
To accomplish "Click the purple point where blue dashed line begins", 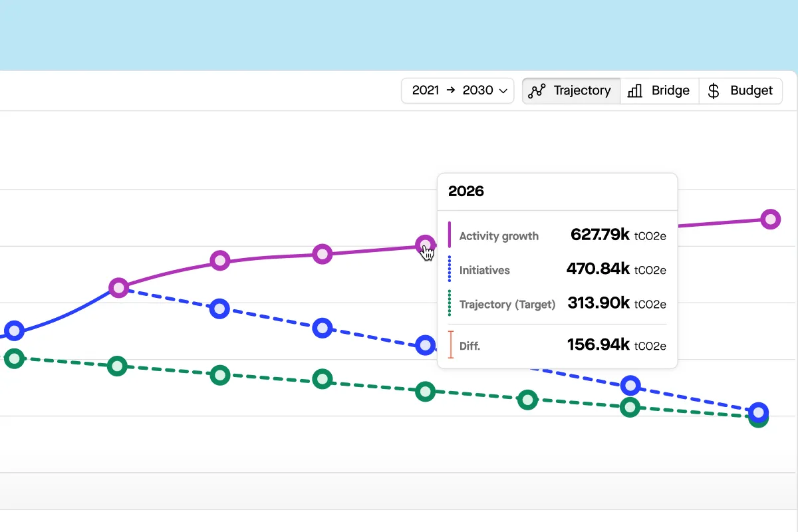I will point(118,288).
